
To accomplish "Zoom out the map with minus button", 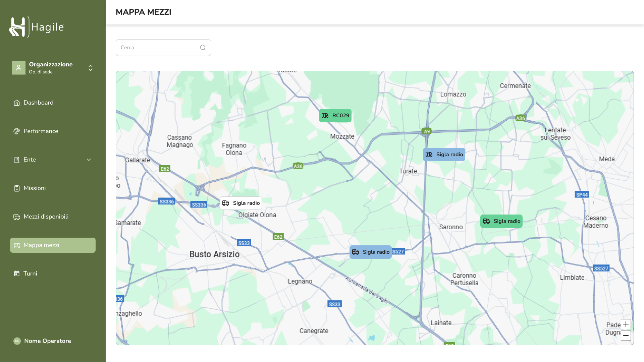I will pyautogui.click(x=626, y=336).
